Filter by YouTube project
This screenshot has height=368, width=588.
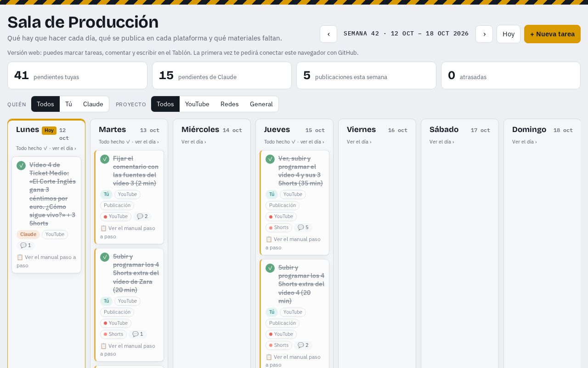(197, 104)
